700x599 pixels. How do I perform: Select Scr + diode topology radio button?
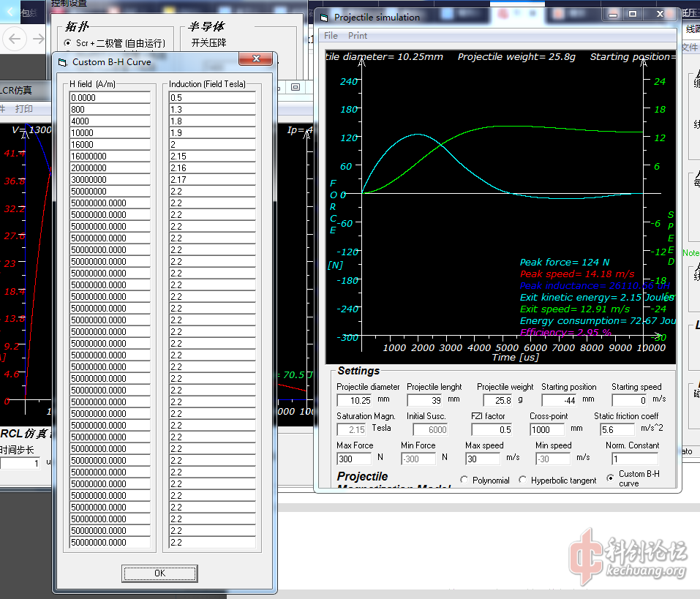[x=68, y=43]
